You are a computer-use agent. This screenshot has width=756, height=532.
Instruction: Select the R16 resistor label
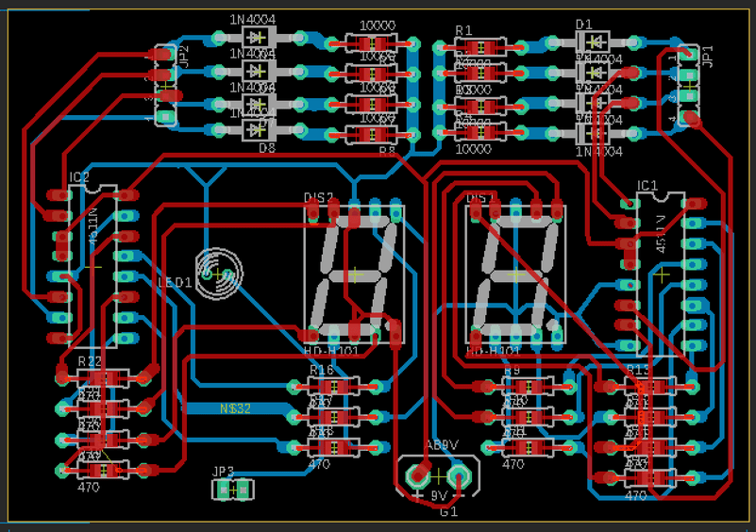(x=322, y=370)
